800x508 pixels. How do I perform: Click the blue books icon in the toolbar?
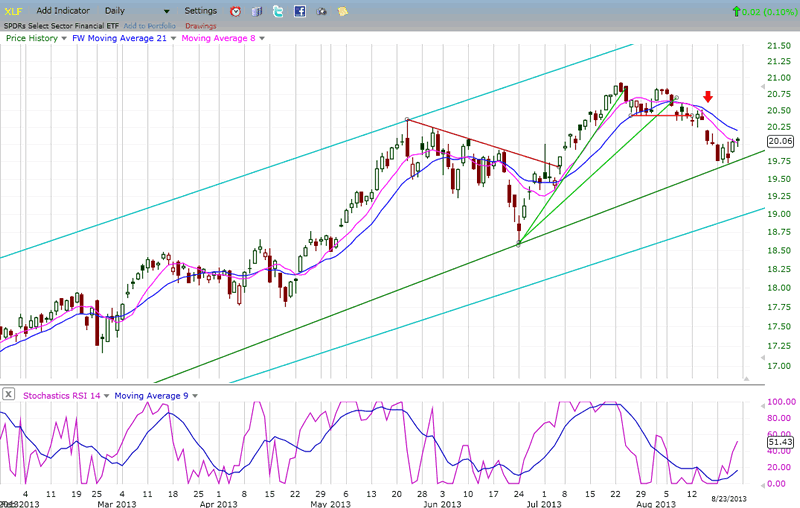256,11
